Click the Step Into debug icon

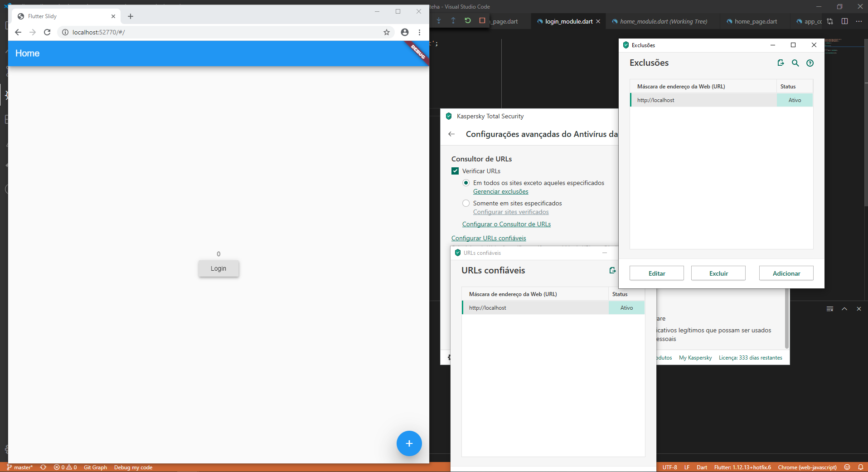pos(438,20)
